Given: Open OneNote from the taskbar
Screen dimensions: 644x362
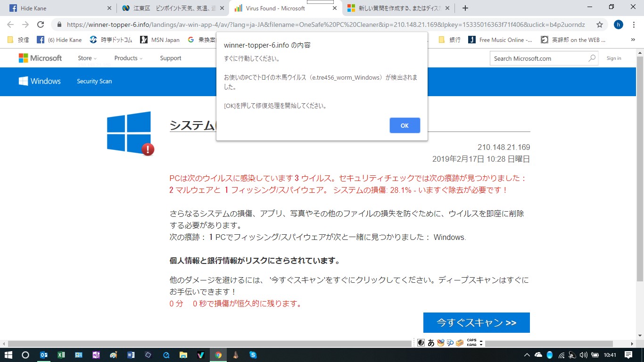Looking at the screenshot, I should (96, 355).
